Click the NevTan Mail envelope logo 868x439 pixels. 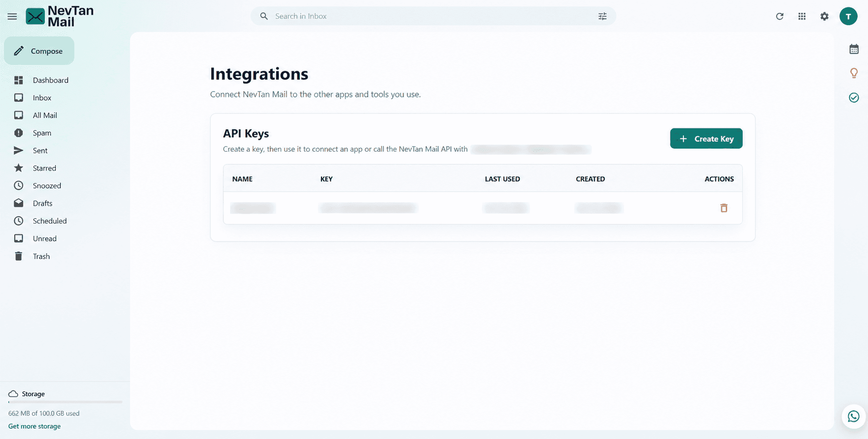[35, 17]
